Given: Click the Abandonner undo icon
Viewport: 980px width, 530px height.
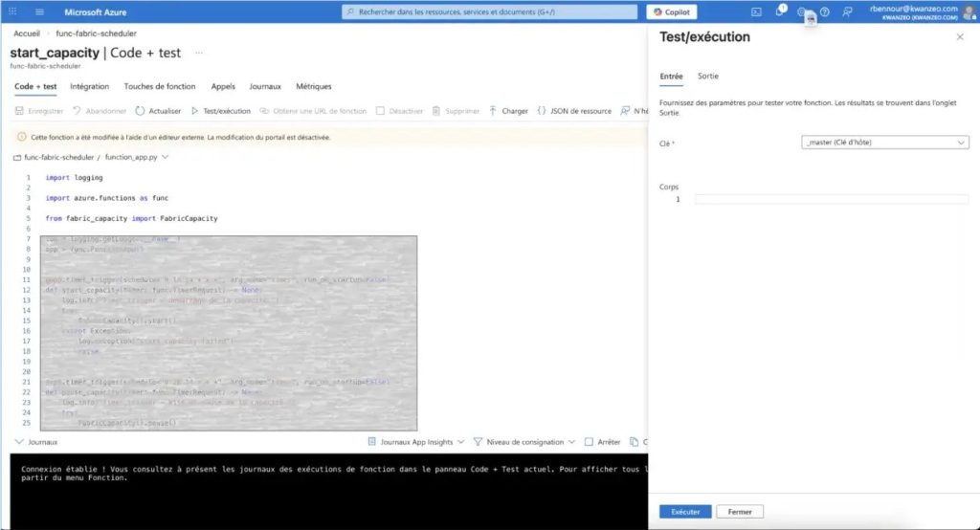Looking at the screenshot, I should coord(77,111).
